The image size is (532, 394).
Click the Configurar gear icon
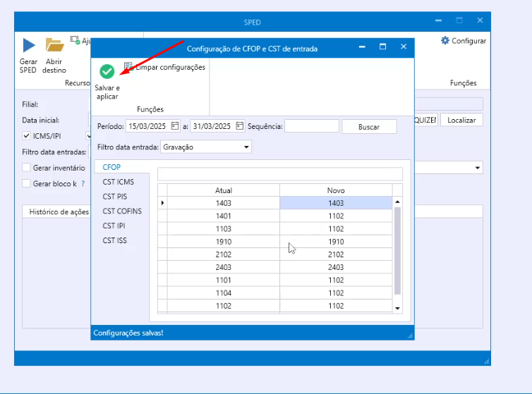point(445,41)
